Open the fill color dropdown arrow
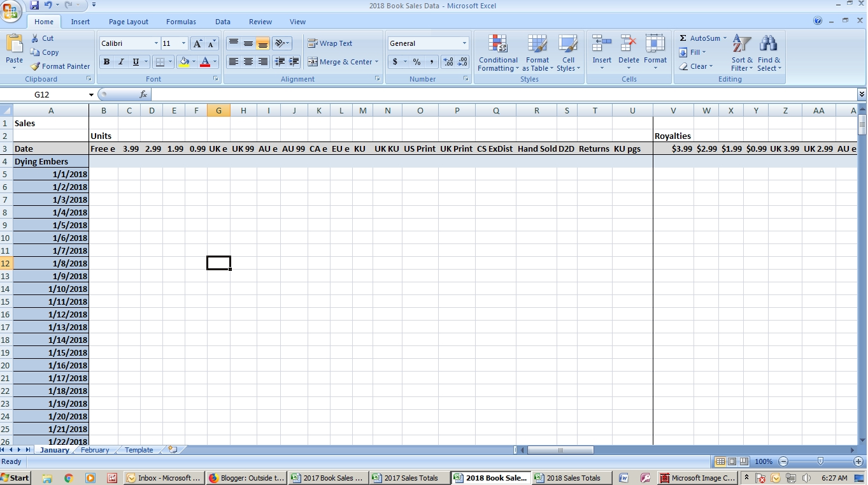 (x=193, y=62)
